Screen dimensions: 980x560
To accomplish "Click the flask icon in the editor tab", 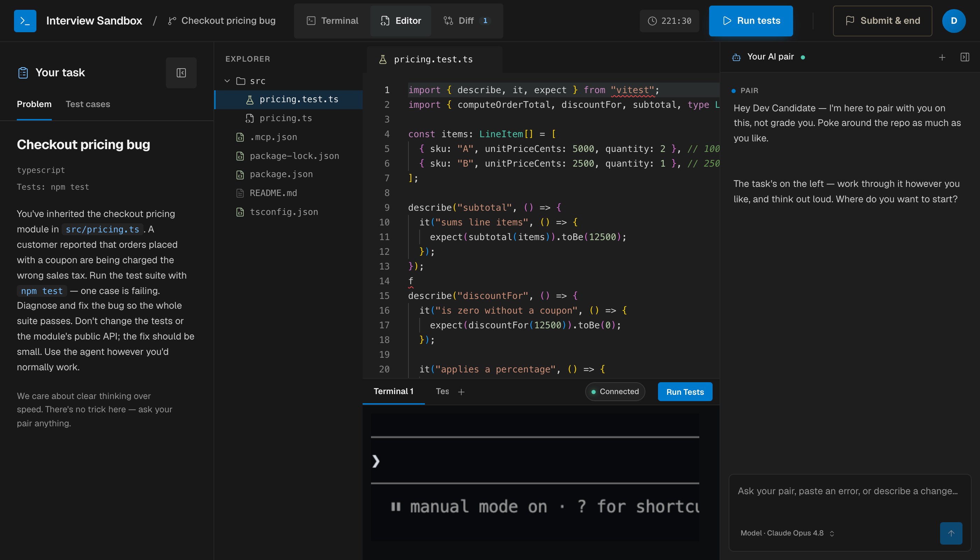I will 383,59.
